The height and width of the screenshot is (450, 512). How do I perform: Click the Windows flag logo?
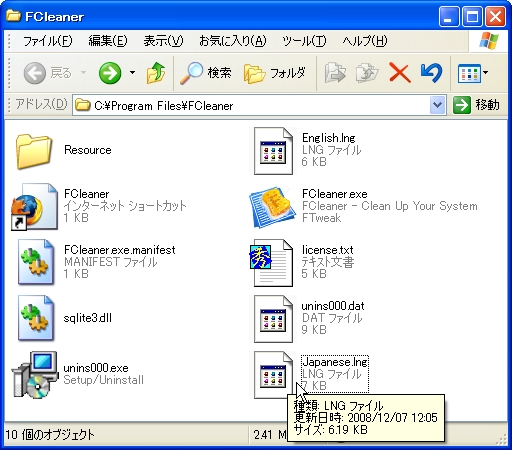click(489, 41)
